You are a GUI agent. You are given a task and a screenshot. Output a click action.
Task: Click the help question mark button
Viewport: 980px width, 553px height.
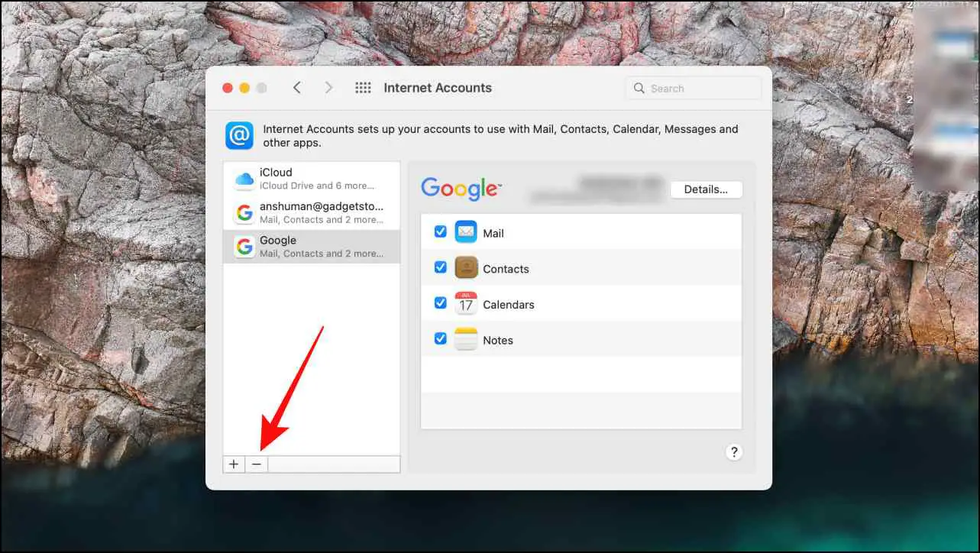click(x=733, y=452)
